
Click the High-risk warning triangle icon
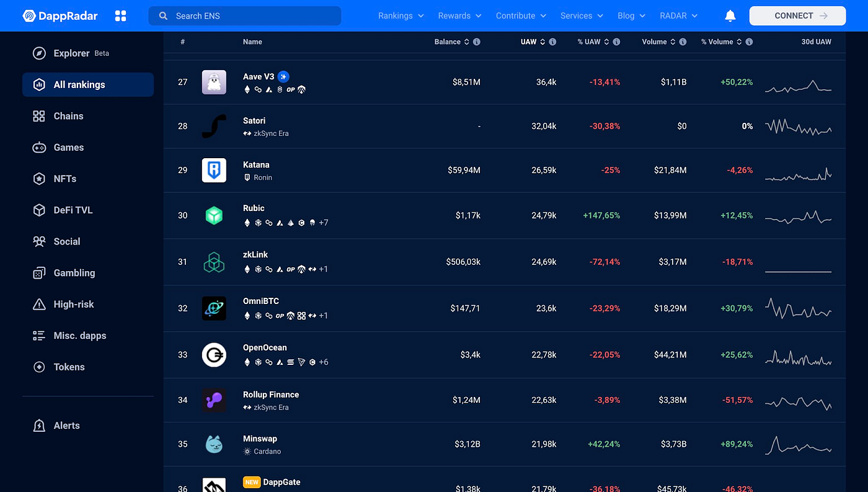[x=39, y=304]
